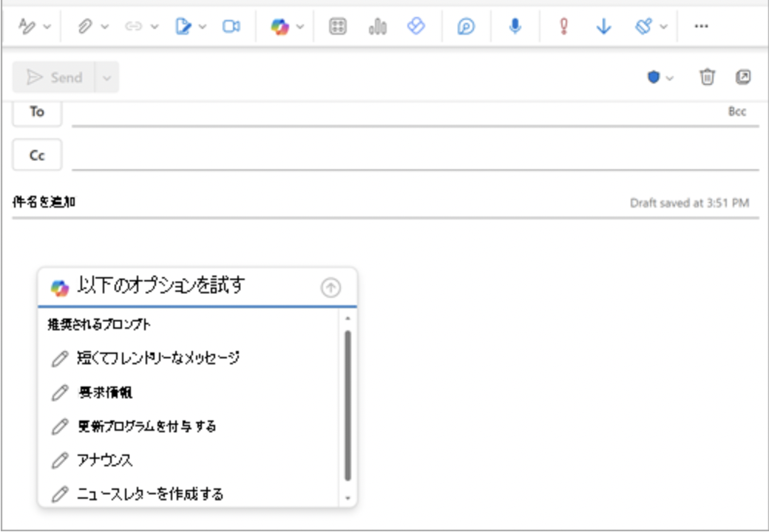This screenshot has height=532, width=769.
Task: Pop out the message into a new window
Action: (x=743, y=77)
